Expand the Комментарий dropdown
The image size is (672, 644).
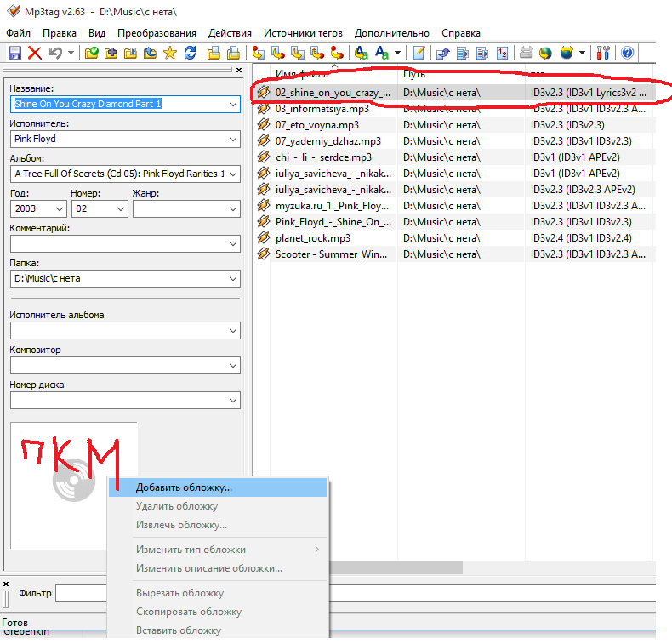(x=233, y=244)
